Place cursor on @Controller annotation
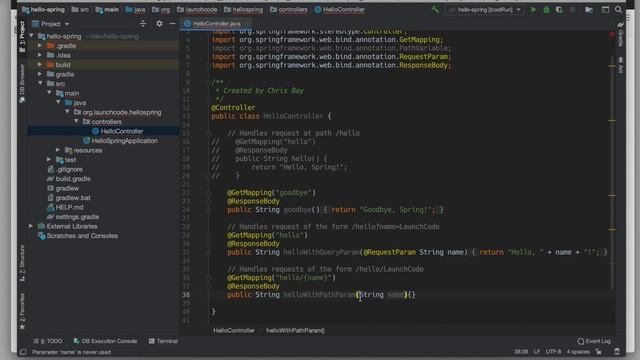The height and width of the screenshot is (360, 640). [233, 107]
